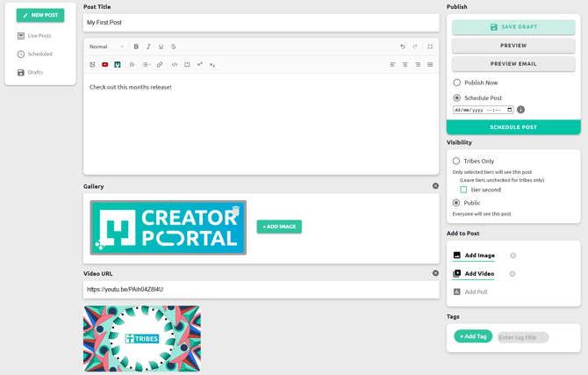Screen dimensions: 588x375
Task: Expand the editor to fullscreen
Action: 430,47
